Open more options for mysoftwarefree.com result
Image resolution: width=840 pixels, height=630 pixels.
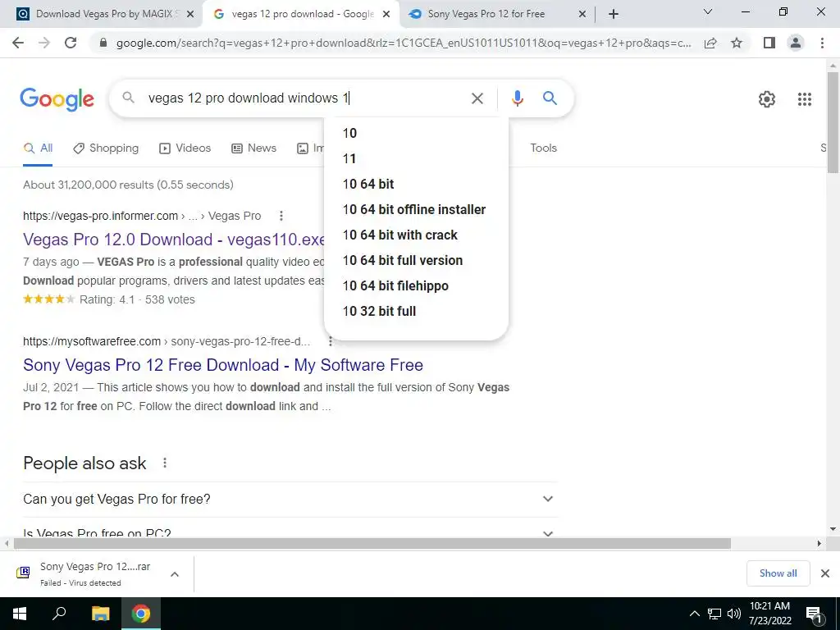pos(330,341)
